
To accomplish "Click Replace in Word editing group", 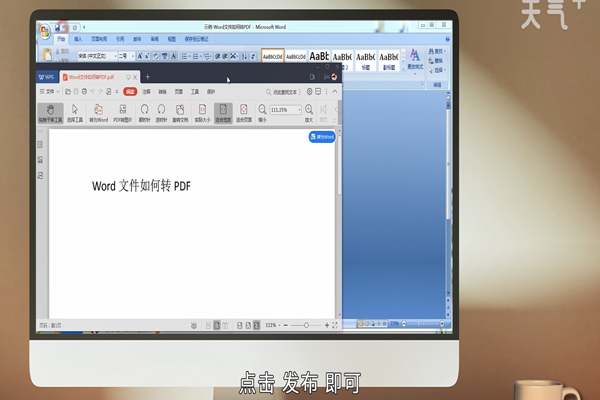I will coord(436,60).
